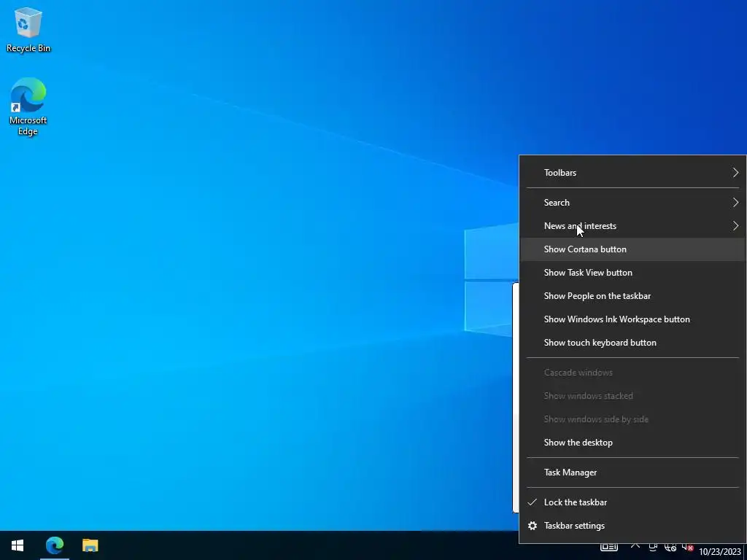This screenshot has height=560, width=747.
Task: Open the Search menu entry
Action: [632, 203]
